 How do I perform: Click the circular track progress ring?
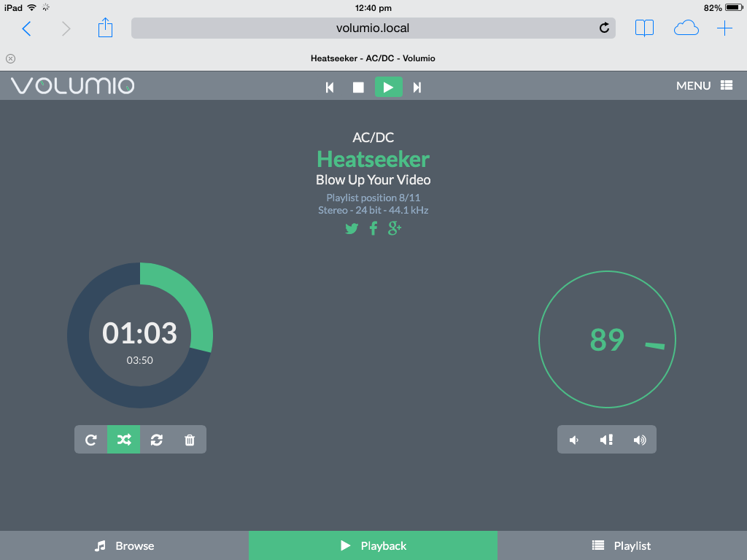point(140,335)
